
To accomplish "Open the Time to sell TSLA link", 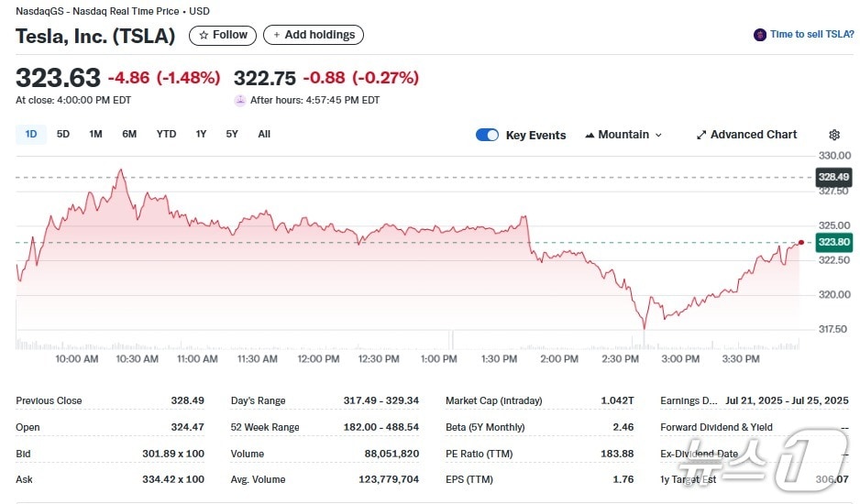I will tap(811, 35).
